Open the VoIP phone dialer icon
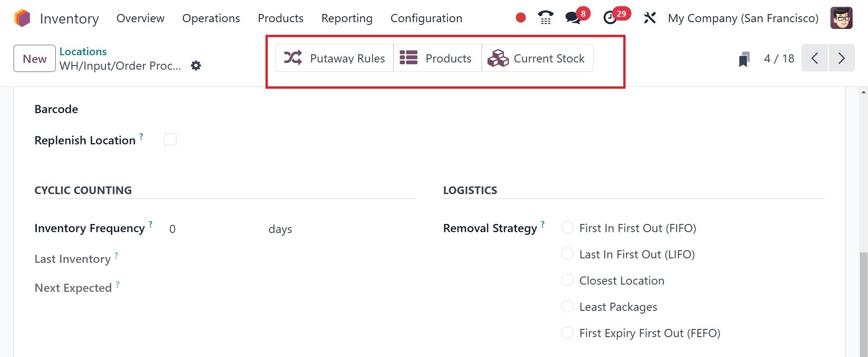868x357 pixels. 545,18
